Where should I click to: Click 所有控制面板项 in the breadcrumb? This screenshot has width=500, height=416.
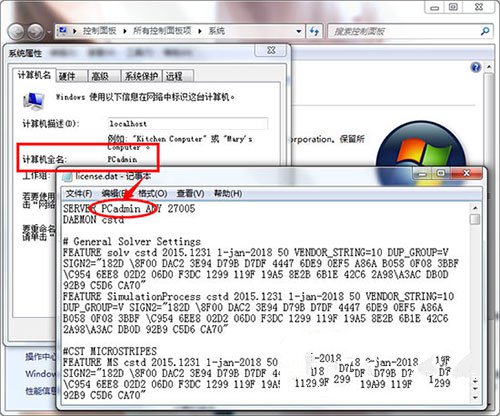(162, 31)
